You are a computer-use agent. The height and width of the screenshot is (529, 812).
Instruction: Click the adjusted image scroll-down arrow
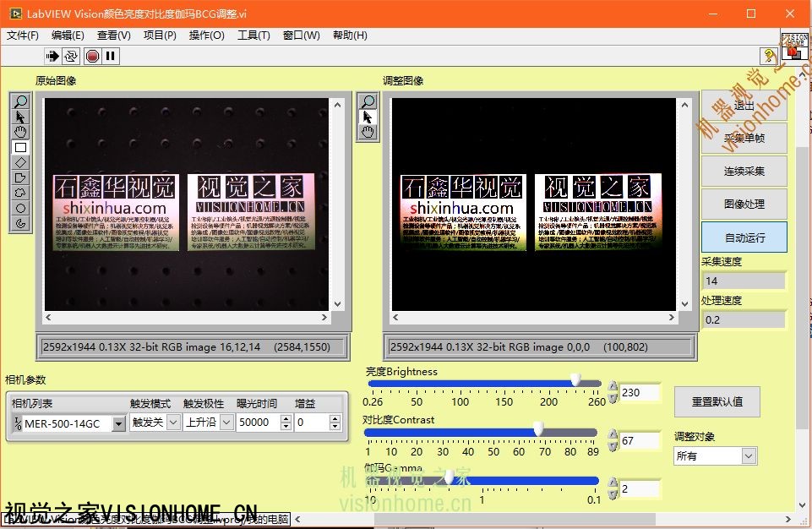[684, 304]
